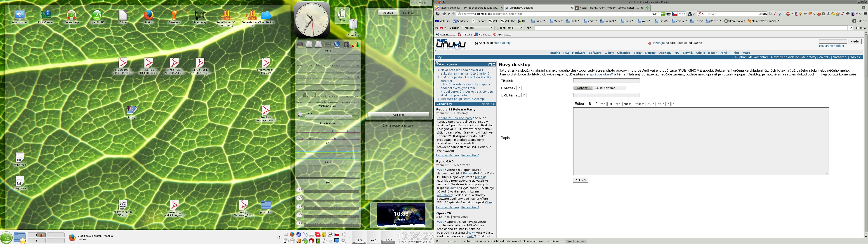Open the favorites folder in the panel
868x244 pixels.
19,238
